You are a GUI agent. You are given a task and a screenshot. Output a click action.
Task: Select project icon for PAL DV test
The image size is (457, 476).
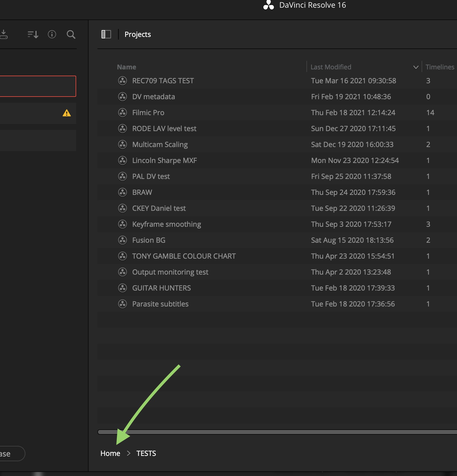(x=123, y=176)
